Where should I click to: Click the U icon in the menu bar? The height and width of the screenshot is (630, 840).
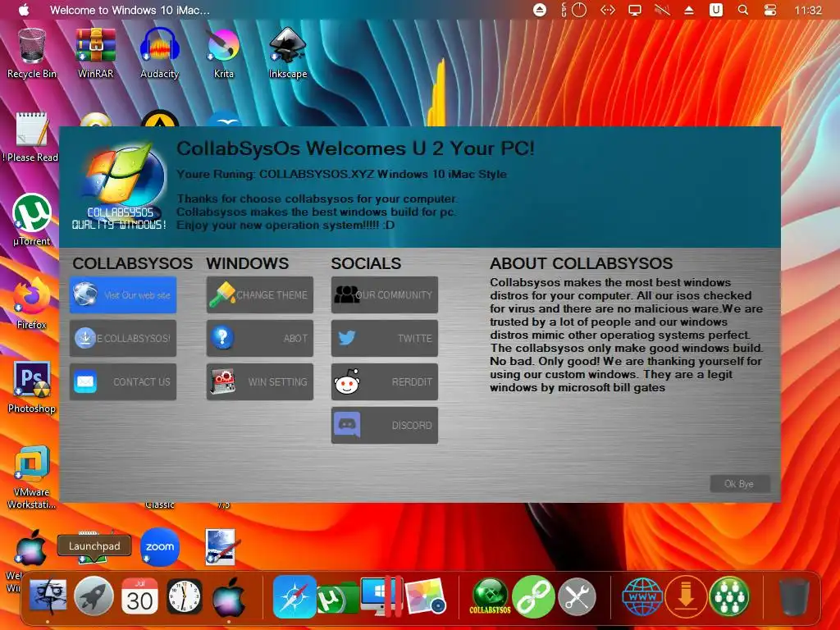pyautogui.click(x=715, y=10)
